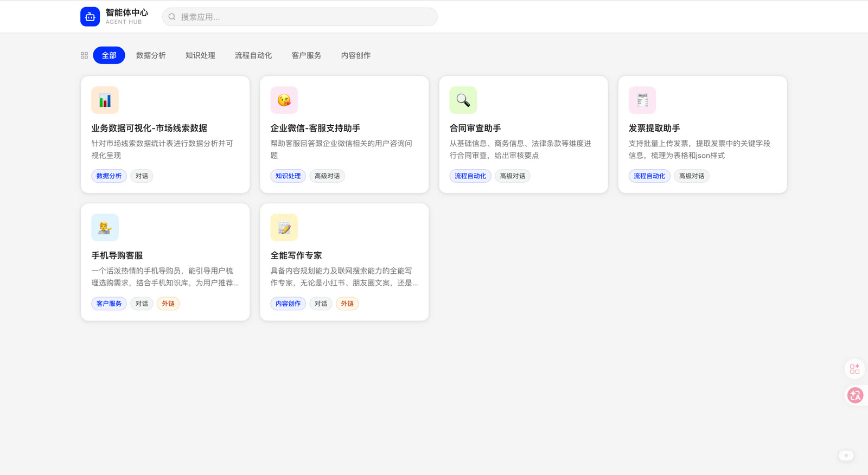Click the grid category icon beside 全部
The width and height of the screenshot is (868, 475).
click(x=84, y=55)
